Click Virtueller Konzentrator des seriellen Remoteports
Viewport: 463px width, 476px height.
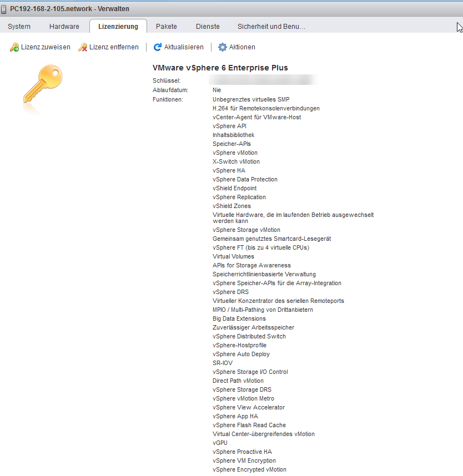(x=278, y=301)
